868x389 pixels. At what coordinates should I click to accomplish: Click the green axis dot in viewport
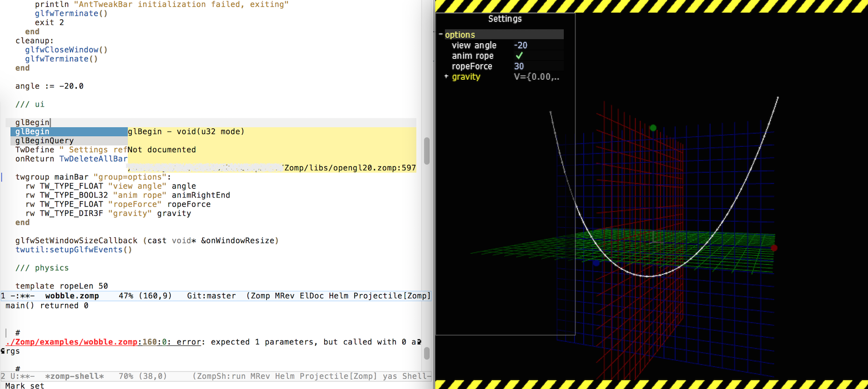[653, 128]
